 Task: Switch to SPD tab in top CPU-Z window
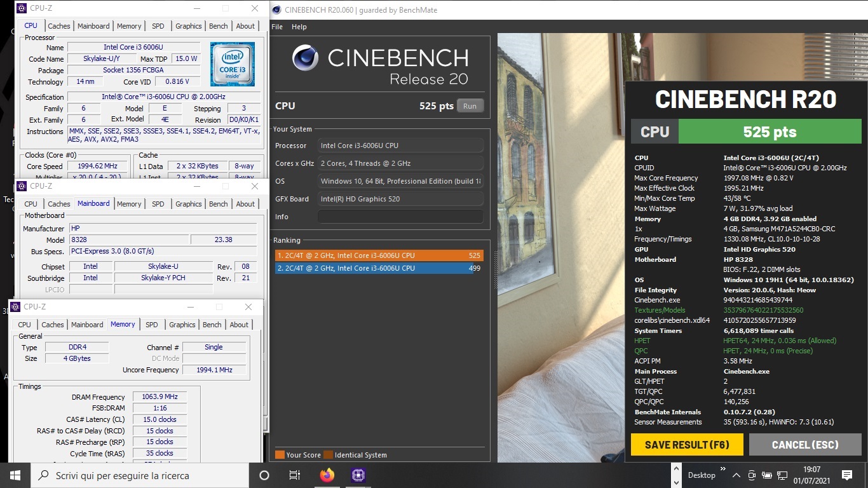[x=158, y=26]
